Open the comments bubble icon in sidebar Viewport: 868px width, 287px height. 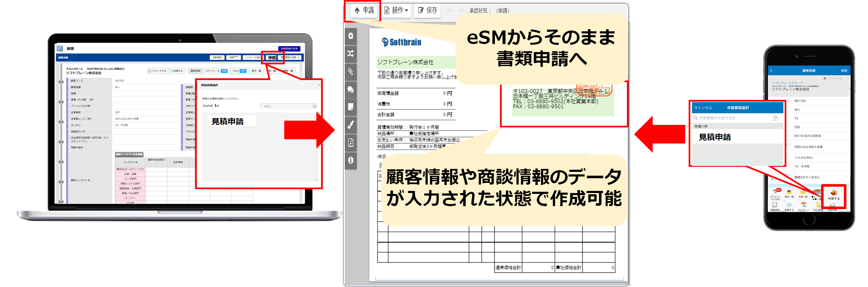351,89
